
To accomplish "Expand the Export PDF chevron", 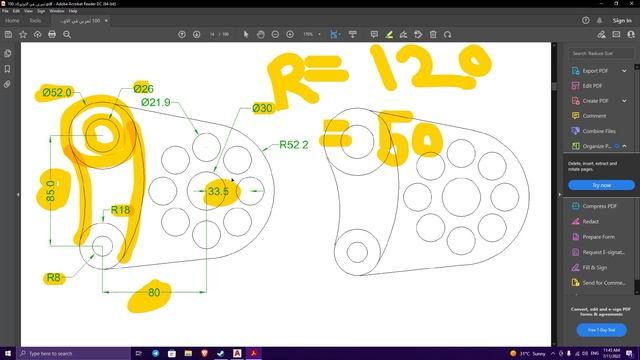I will pos(624,71).
